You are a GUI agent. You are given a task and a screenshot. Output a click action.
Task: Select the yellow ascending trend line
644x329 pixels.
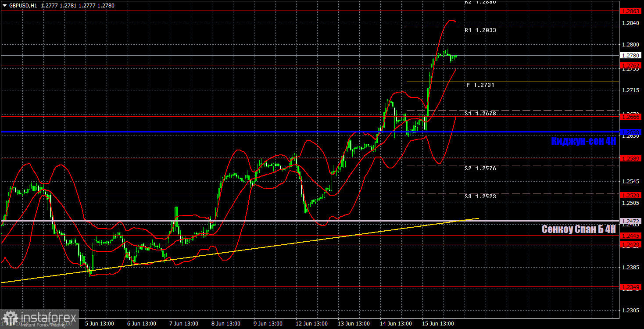[240, 250]
